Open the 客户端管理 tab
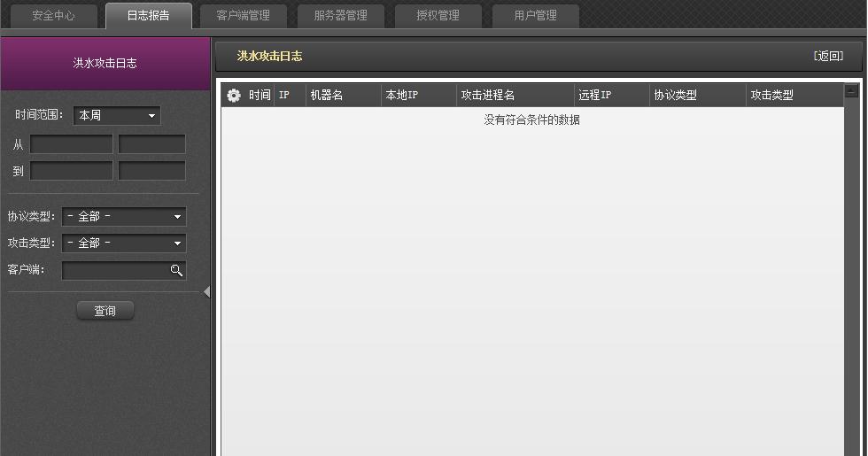The image size is (868, 456). pos(244,16)
